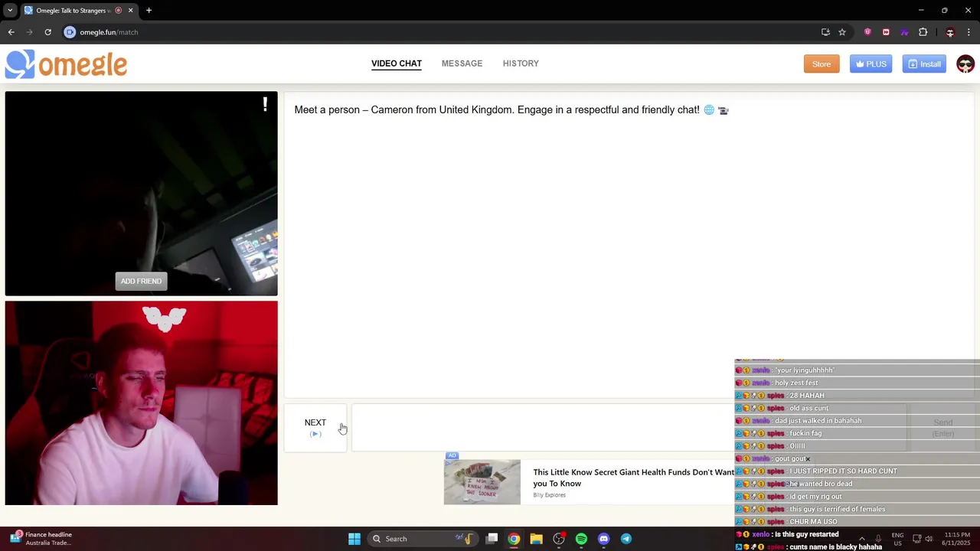
Task: Go back with browser back arrow
Action: click(x=11, y=32)
